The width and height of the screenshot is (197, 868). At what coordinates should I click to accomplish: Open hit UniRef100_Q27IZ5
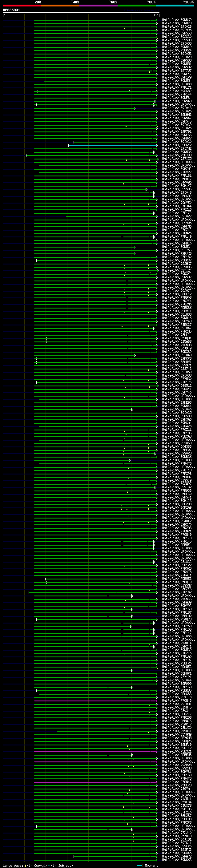177,159
